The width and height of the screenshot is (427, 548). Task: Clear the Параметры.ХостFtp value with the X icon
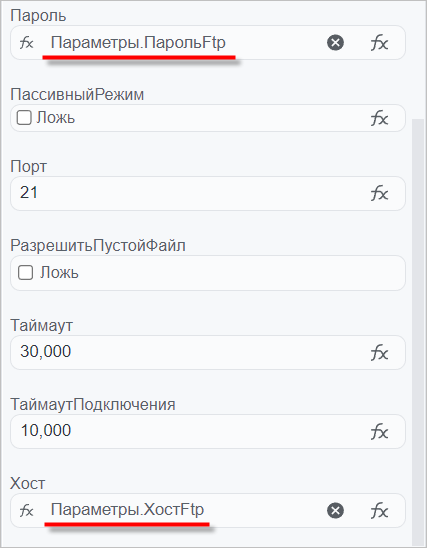[x=335, y=511]
